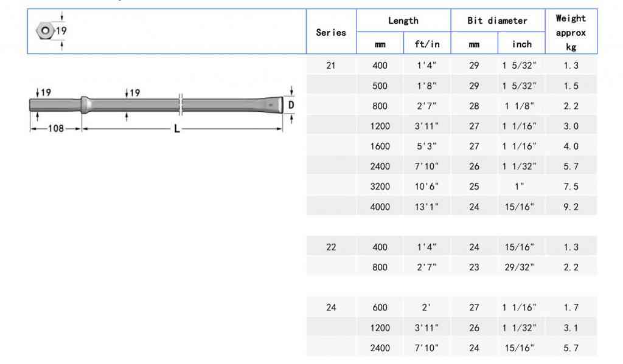Viewport: 623px width, 364px height.
Task: Click the L length dimension label
Action: 177,129
